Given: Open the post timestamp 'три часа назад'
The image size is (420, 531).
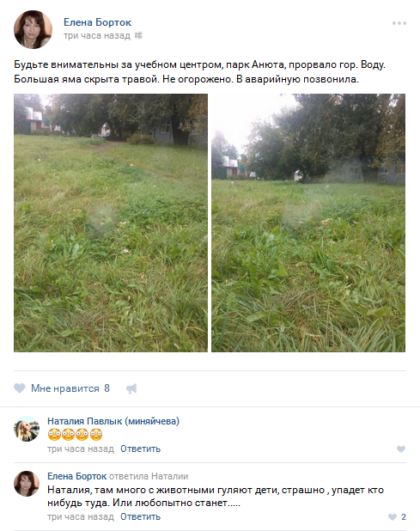Looking at the screenshot, I should tap(97, 35).
